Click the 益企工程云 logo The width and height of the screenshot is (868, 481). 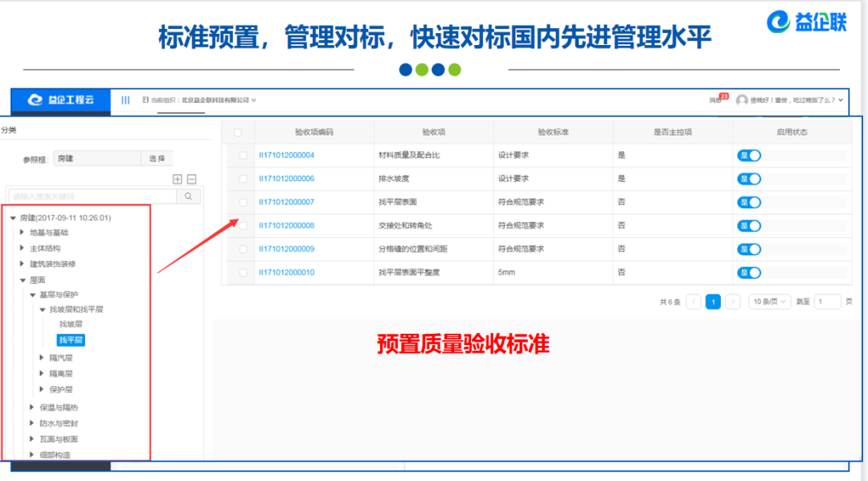click(x=61, y=100)
